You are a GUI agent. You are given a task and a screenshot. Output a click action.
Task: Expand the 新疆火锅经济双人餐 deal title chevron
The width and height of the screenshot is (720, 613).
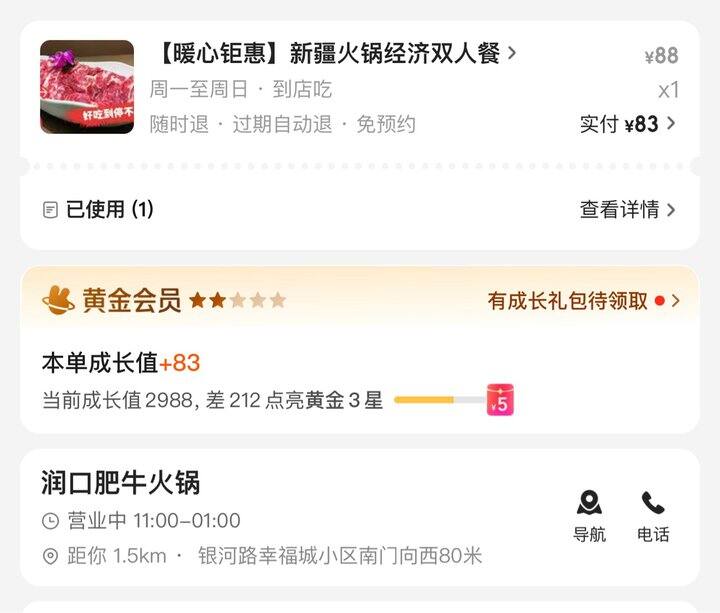pyautogui.click(x=512, y=53)
